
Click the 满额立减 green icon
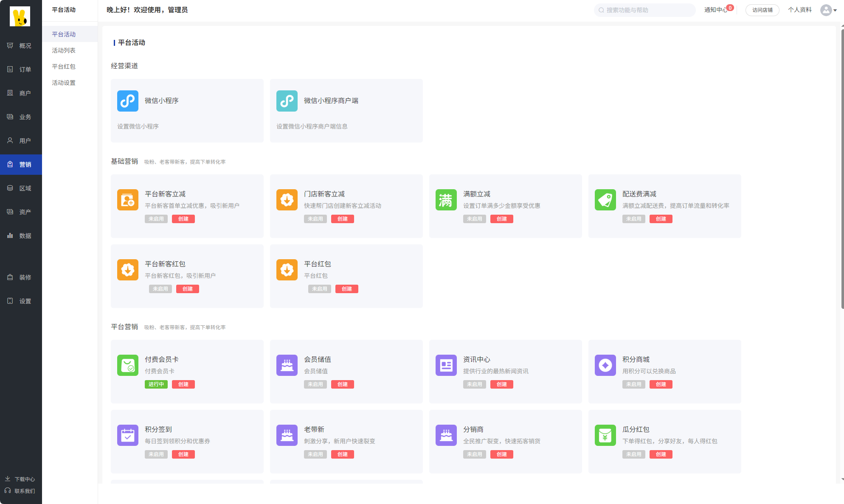(x=446, y=200)
